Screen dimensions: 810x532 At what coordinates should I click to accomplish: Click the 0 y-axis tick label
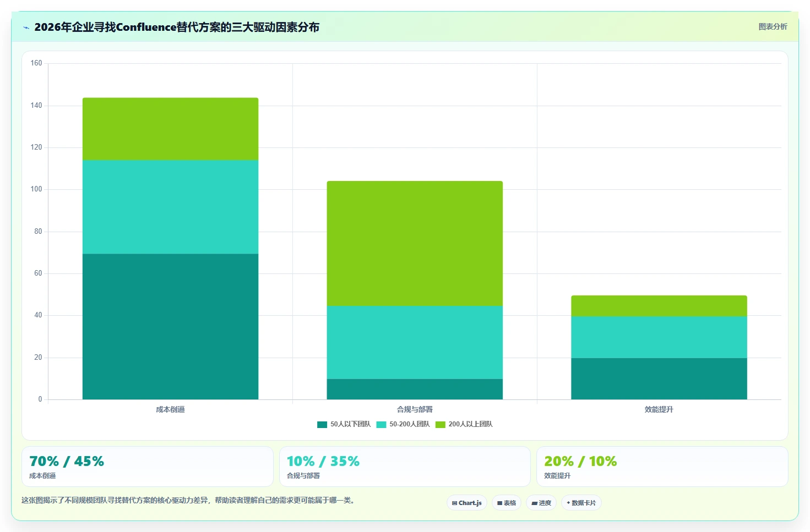pyautogui.click(x=40, y=399)
